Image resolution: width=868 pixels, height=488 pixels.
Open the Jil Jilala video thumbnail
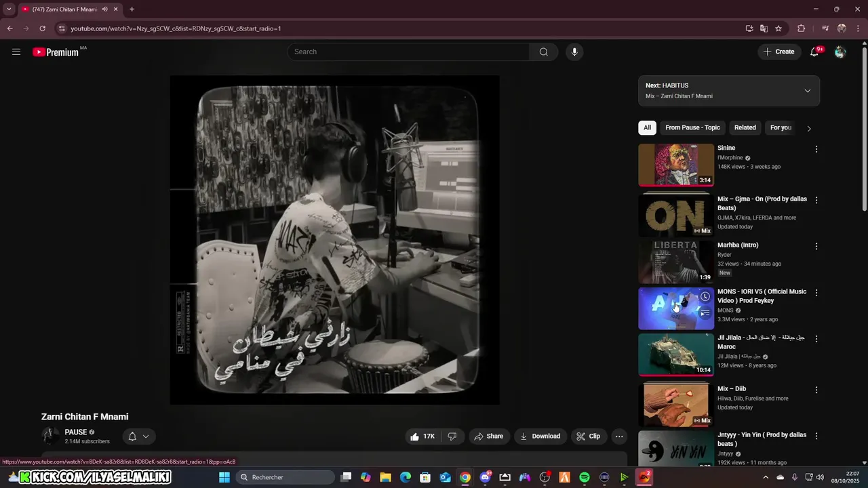(676, 354)
